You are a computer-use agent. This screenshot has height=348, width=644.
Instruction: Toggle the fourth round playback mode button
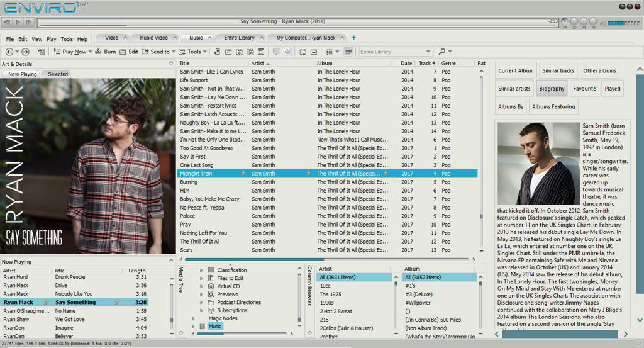pyautogui.click(x=593, y=21)
